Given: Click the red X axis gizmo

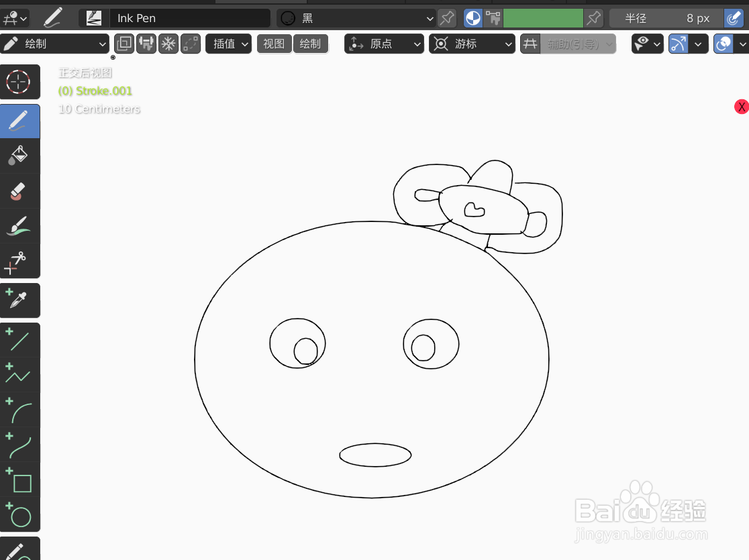Looking at the screenshot, I should 742,107.
